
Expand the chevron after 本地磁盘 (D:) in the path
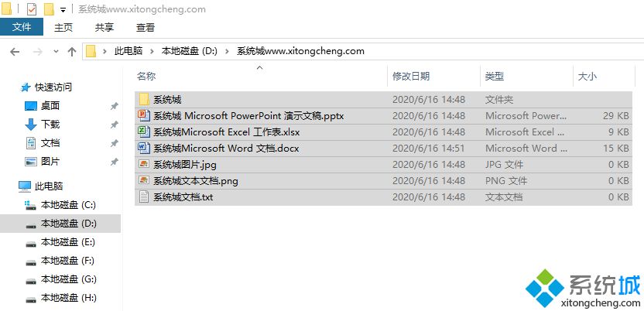pos(227,51)
